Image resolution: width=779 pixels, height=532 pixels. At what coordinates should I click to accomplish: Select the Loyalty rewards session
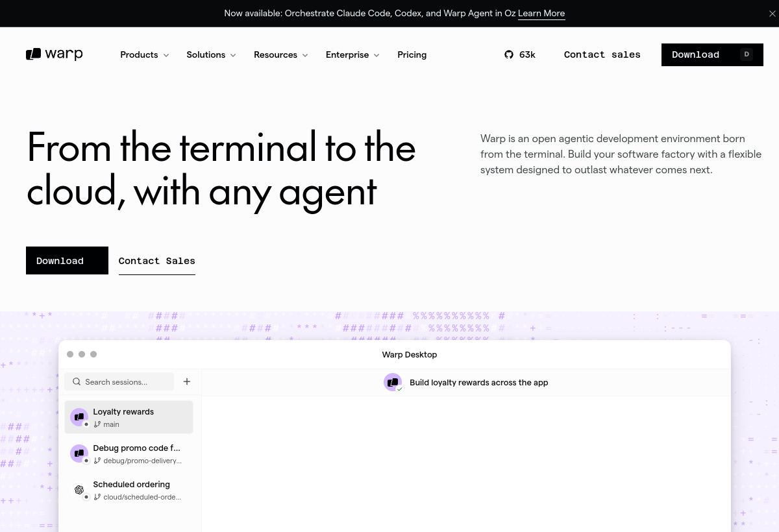[129, 417]
